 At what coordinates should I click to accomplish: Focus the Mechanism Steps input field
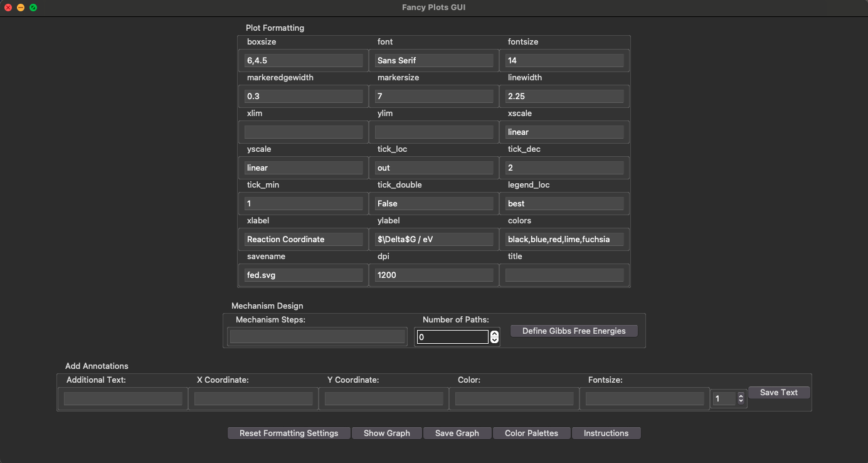[317, 337]
